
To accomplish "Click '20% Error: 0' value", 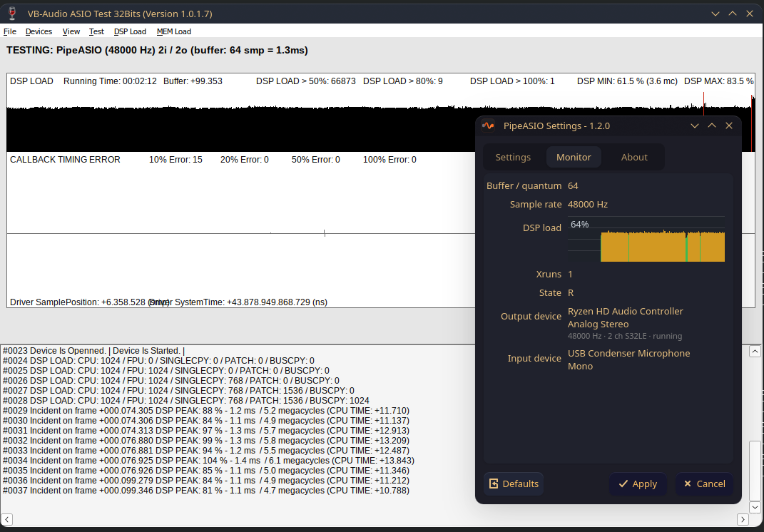I will [245, 160].
